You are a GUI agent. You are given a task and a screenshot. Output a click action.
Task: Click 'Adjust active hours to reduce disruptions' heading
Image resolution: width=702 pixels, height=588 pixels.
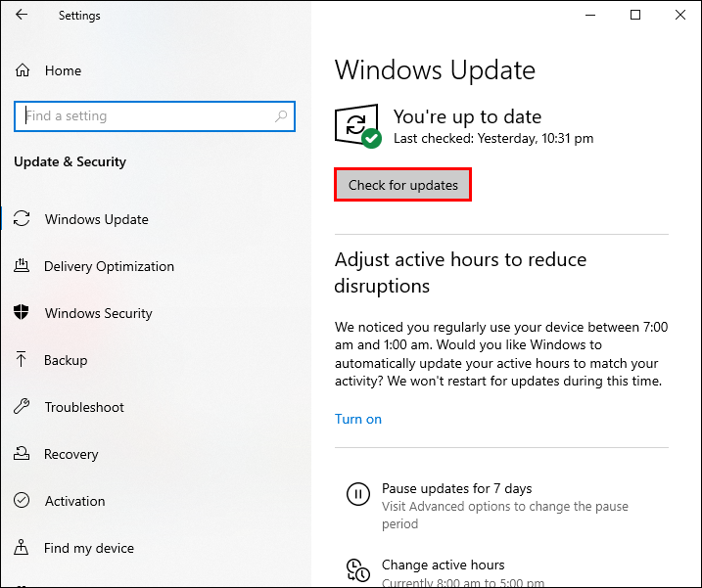[x=460, y=273]
